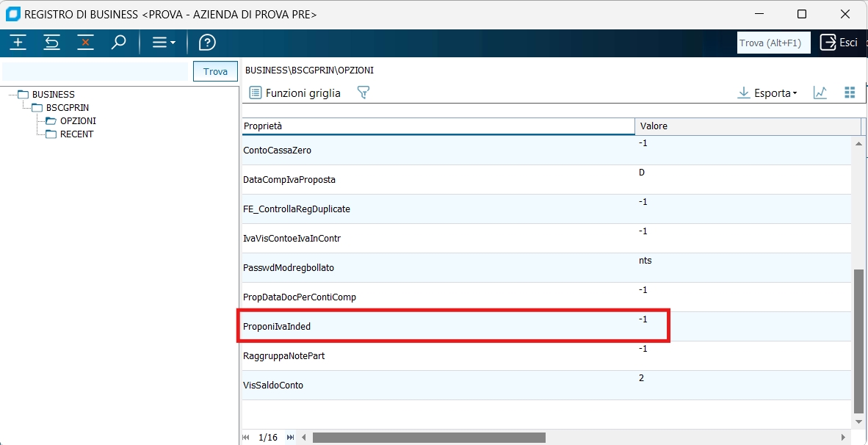This screenshot has width=868, height=445.
Task: Open the line chart icon
Action: (x=820, y=93)
